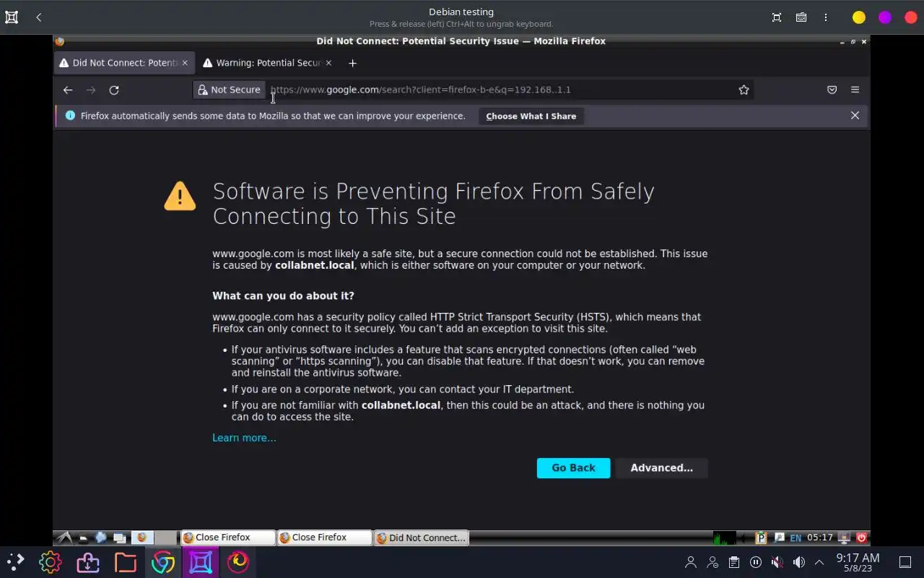Click the Choose What I Share button
924x578 pixels.
point(531,116)
